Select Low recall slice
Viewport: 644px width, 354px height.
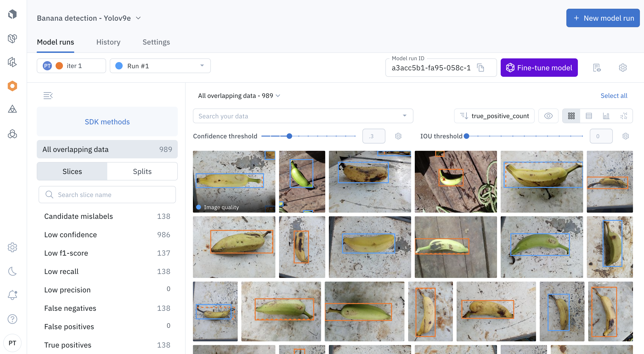point(107,271)
